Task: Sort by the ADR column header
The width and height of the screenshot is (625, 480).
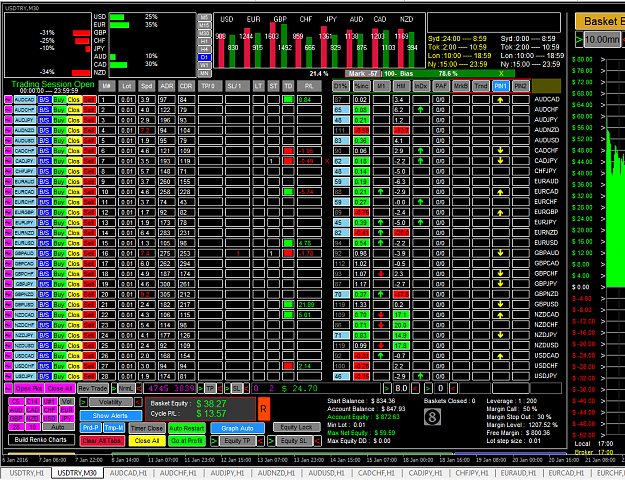Action: click(x=166, y=86)
